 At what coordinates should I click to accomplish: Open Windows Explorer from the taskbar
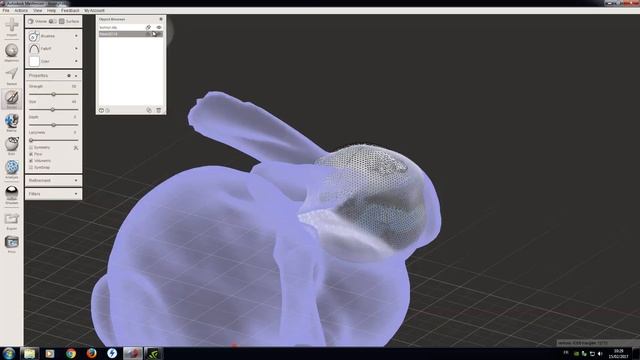click(x=29, y=353)
